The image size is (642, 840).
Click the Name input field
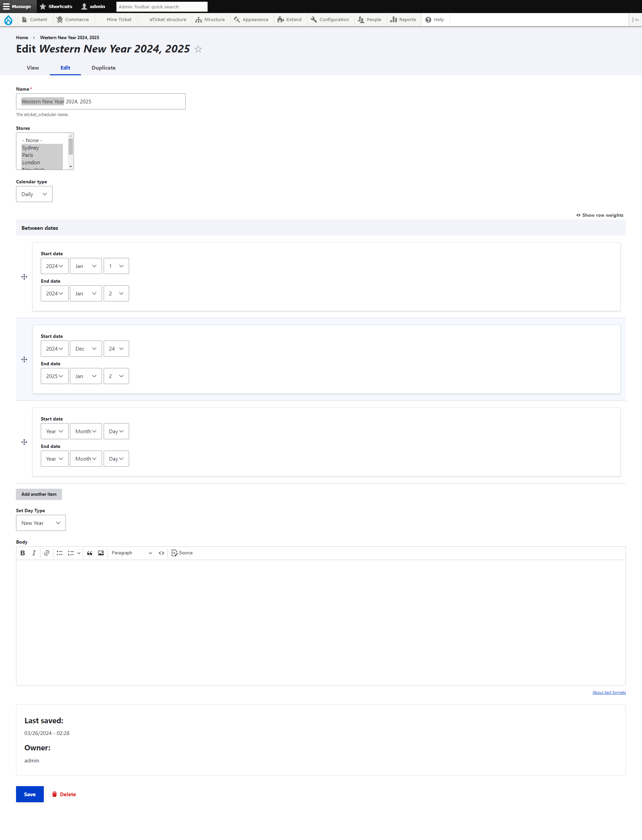pyautogui.click(x=101, y=101)
